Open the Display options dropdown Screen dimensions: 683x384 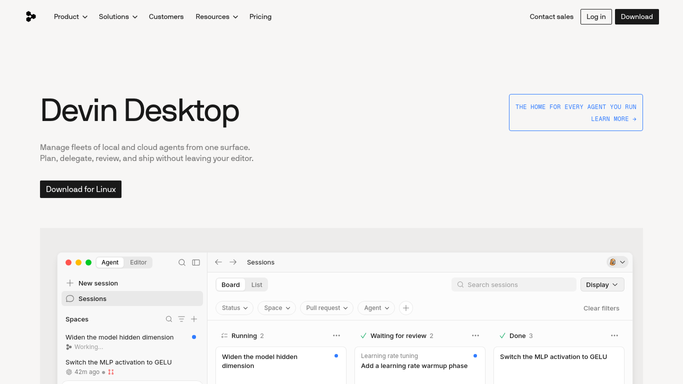602,285
